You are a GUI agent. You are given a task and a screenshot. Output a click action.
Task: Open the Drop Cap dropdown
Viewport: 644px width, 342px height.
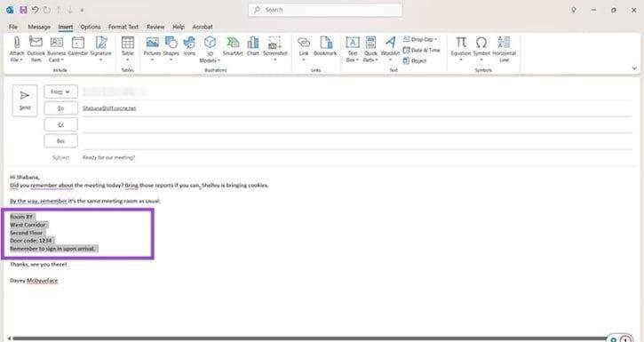(x=420, y=39)
